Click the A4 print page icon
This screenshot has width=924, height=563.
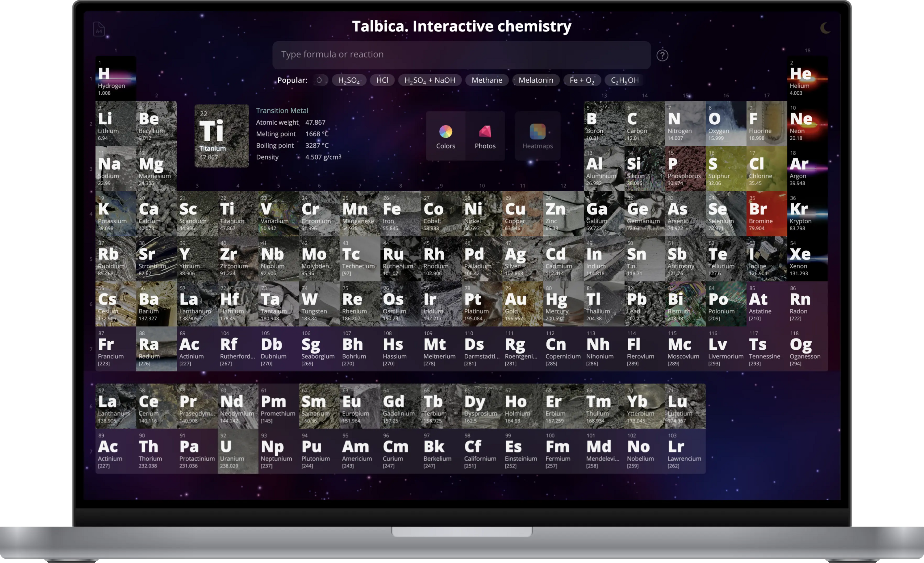pos(99,29)
